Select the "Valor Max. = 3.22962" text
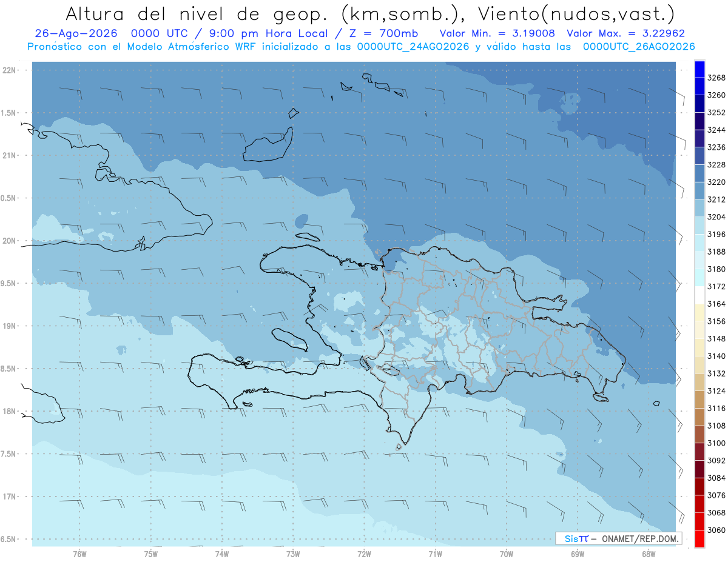Screen dimensions: 728x562 (625, 33)
